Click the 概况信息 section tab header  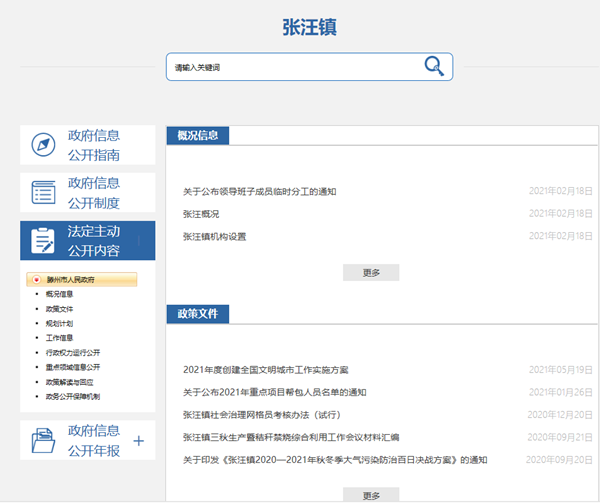pos(199,135)
